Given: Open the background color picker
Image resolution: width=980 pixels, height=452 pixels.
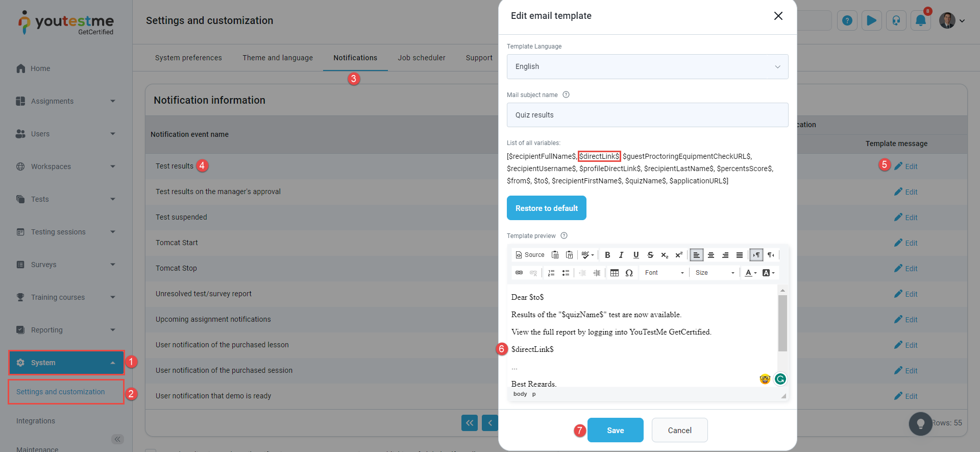Looking at the screenshot, I should pyautogui.click(x=768, y=273).
